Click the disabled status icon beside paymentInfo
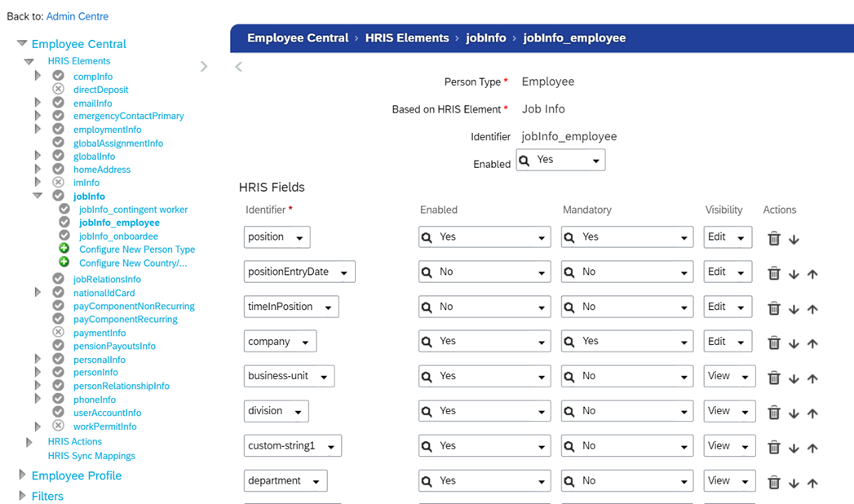This screenshot has width=854, height=504. pos(59,333)
